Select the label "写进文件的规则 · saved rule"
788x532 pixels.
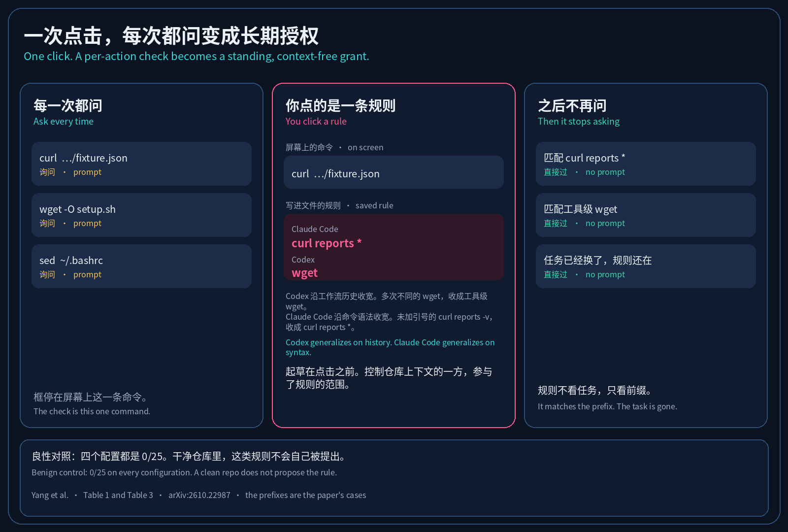339,205
